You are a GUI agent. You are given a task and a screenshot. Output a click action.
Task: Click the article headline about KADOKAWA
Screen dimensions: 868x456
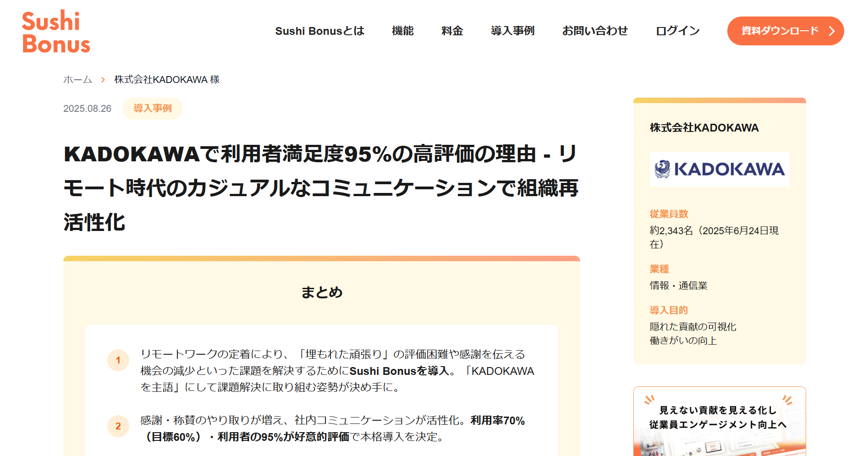point(321,188)
